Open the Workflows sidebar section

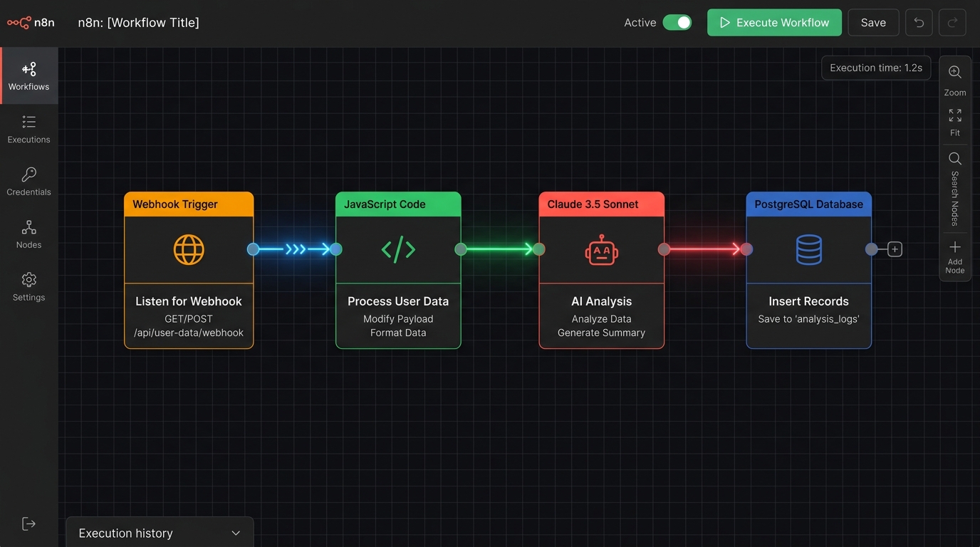[x=29, y=76]
